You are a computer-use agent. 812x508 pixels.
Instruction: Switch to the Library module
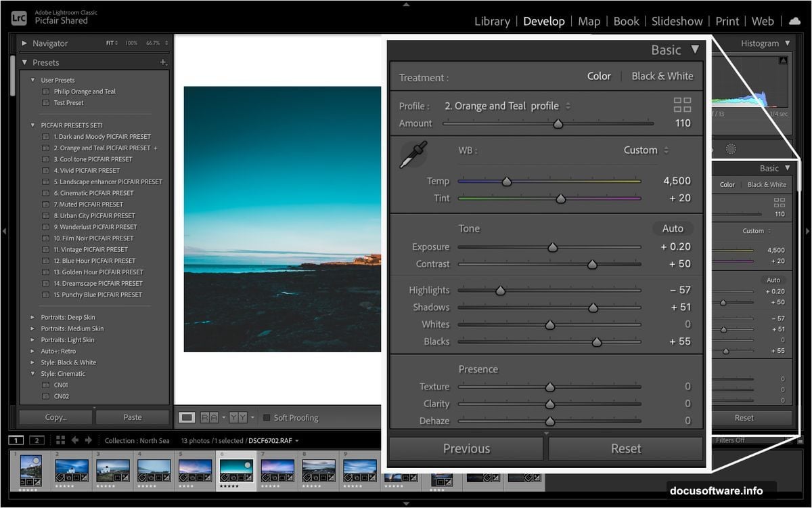tap(492, 21)
